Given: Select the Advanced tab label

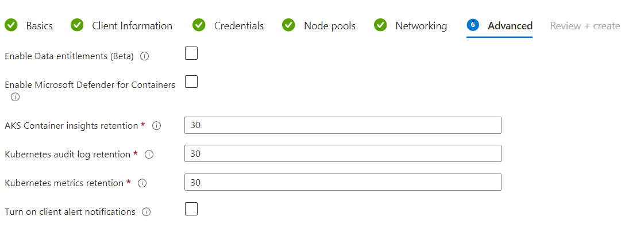Looking at the screenshot, I should point(510,26).
